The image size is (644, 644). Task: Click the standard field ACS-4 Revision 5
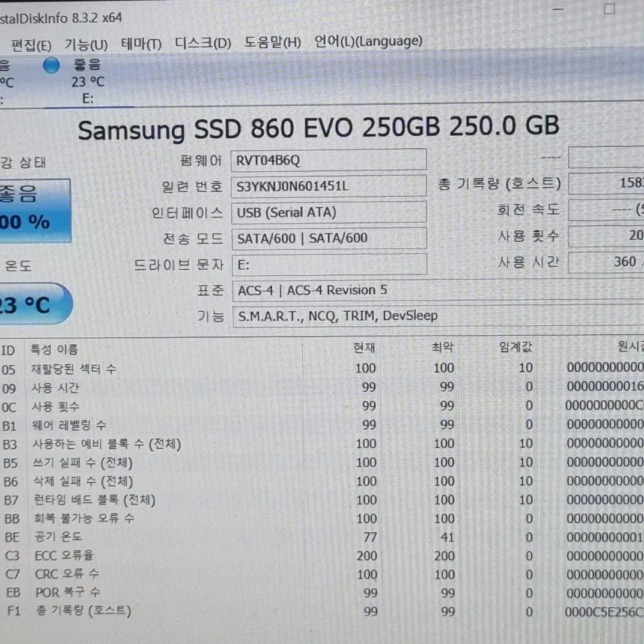pos(438,290)
